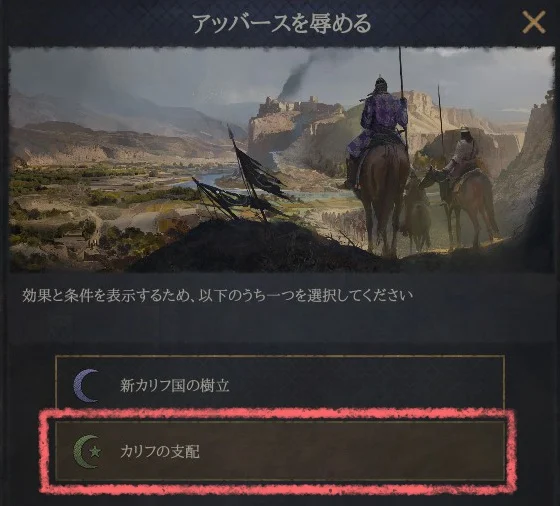Click the tall spear held by the purple rider
The image size is (560, 506).
coord(402,98)
